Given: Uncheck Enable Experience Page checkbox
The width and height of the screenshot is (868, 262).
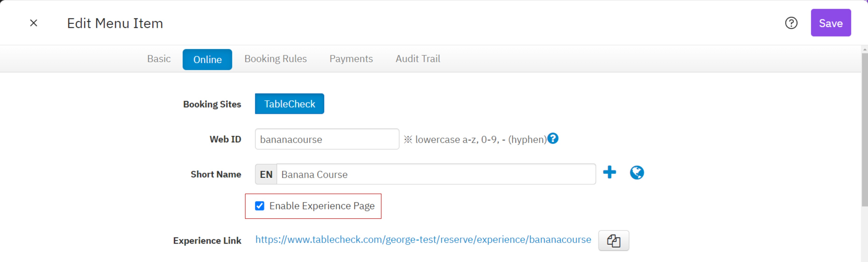Looking at the screenshot, I should tap(260, 206).
